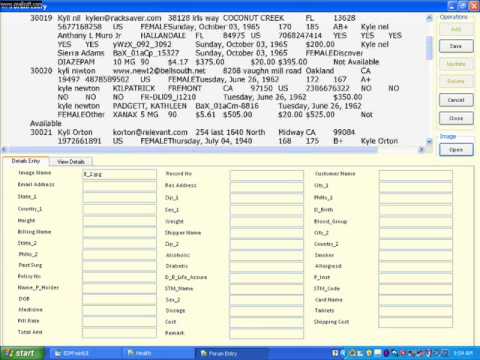Image resolution: width=480 pixels, height=360 pixels.
Task: Click the records vertical scrollbar up arrow
Action: click(429, 18)
